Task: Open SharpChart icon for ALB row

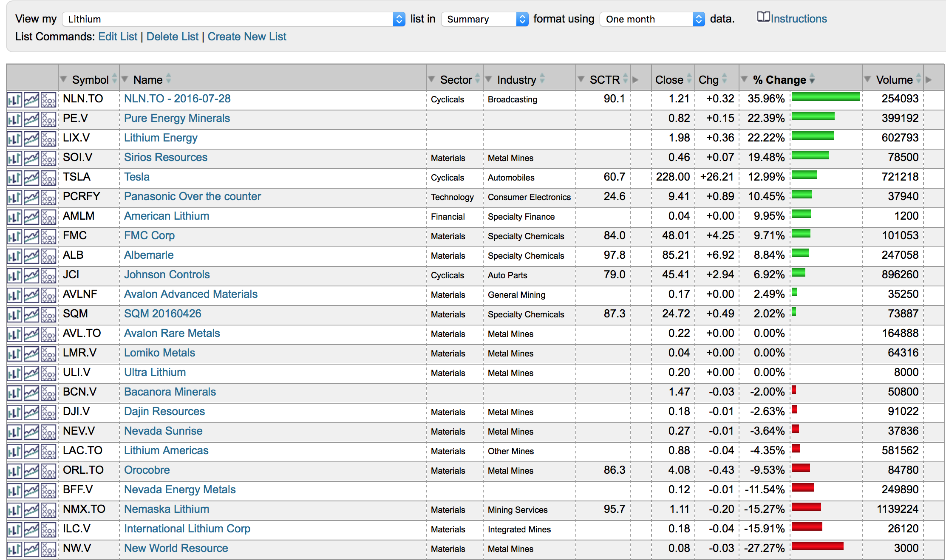Action: coord(14,256)
